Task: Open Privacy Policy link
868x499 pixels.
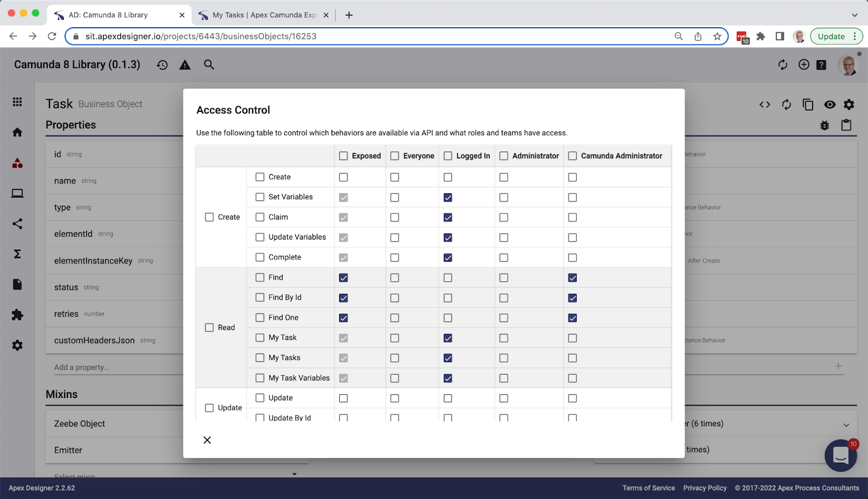Action: coord(705,488)
